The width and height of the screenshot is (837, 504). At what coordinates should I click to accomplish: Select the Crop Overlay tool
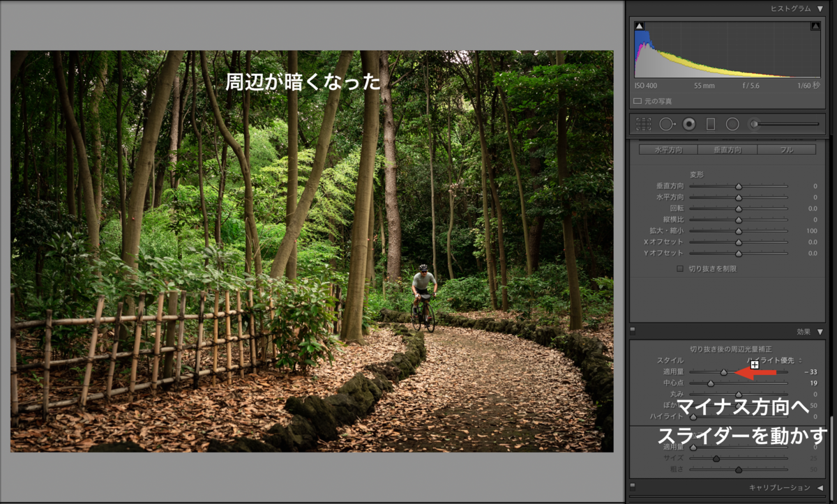point(644,124)
